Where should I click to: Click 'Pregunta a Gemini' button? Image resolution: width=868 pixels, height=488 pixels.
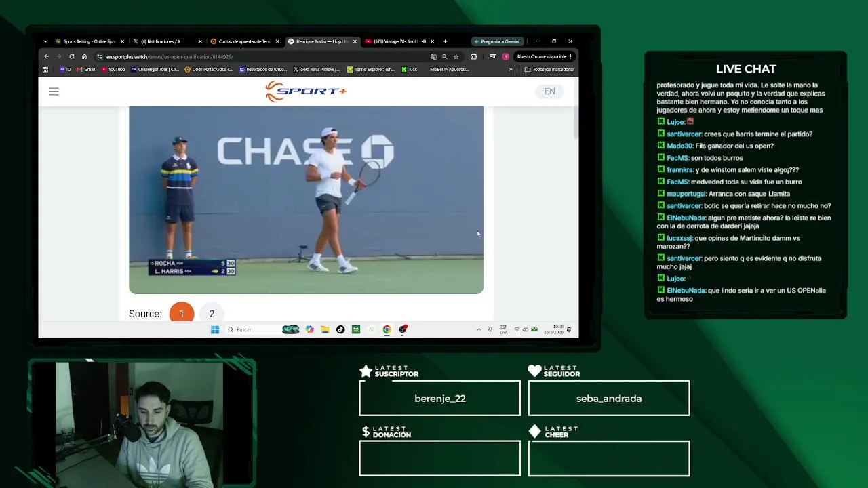[x=496, y=41]
